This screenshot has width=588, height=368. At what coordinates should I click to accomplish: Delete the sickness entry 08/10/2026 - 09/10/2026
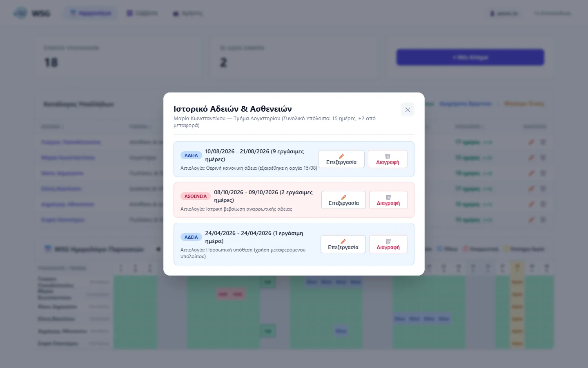[x=388, y=200]
